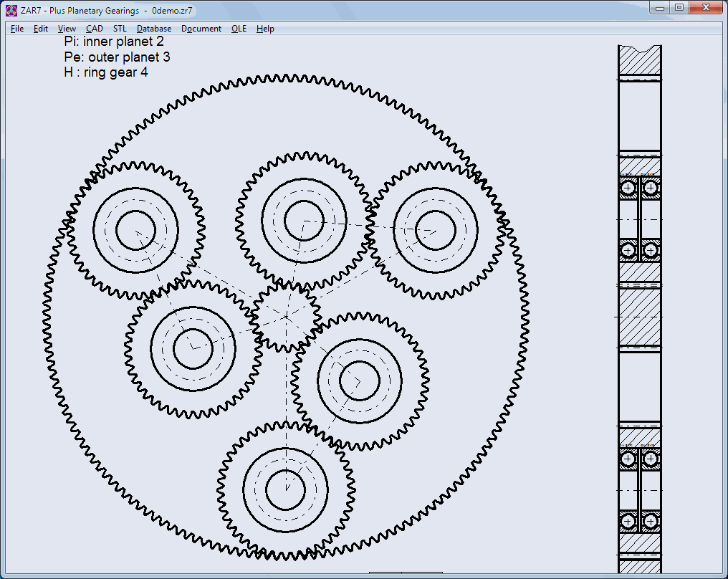Open the Document menu
This screenshot has height=579, width=728.
click(x=201, y=29)
